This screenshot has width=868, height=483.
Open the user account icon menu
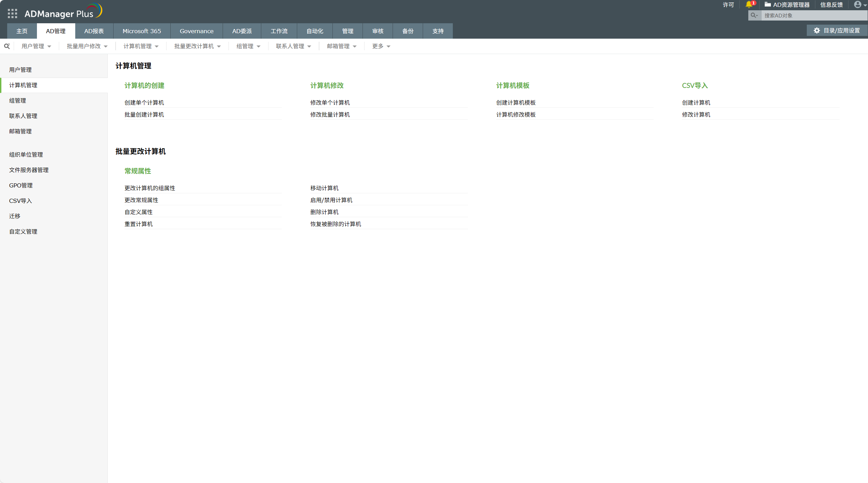[858, 4]
